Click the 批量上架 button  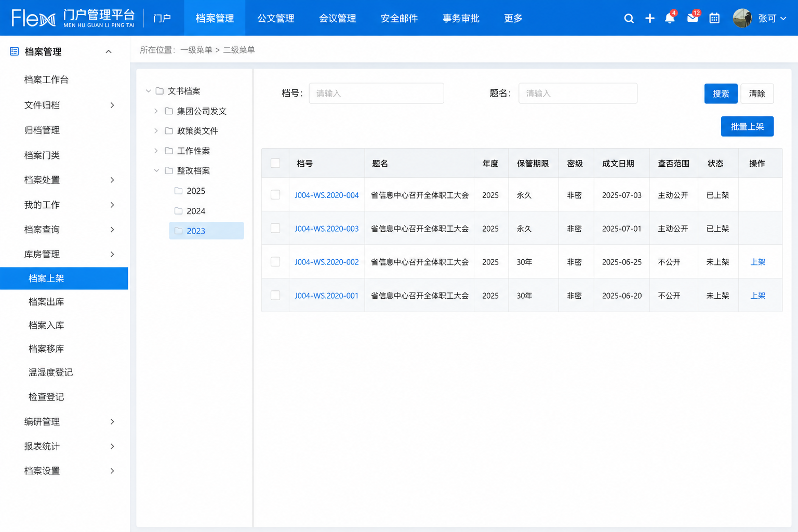(747, 126)
